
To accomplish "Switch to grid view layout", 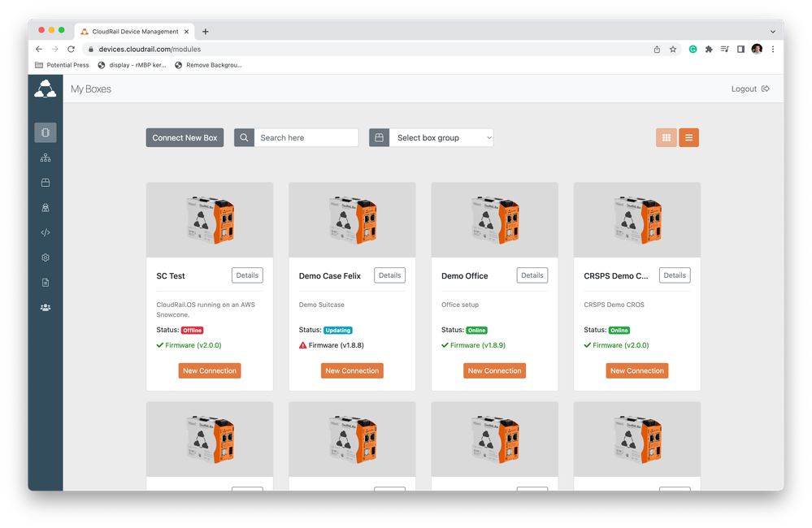I will [x=667, y=138].
